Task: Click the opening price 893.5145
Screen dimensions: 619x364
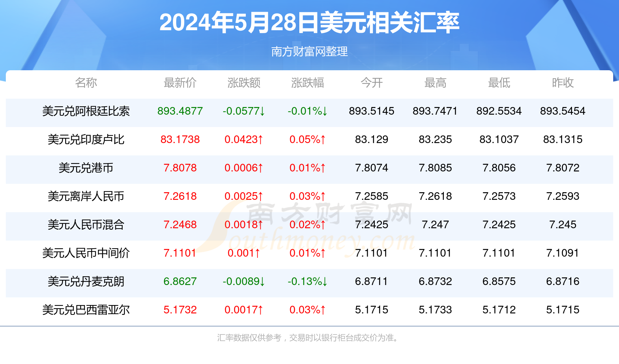Action: click(x=371, y=111)
